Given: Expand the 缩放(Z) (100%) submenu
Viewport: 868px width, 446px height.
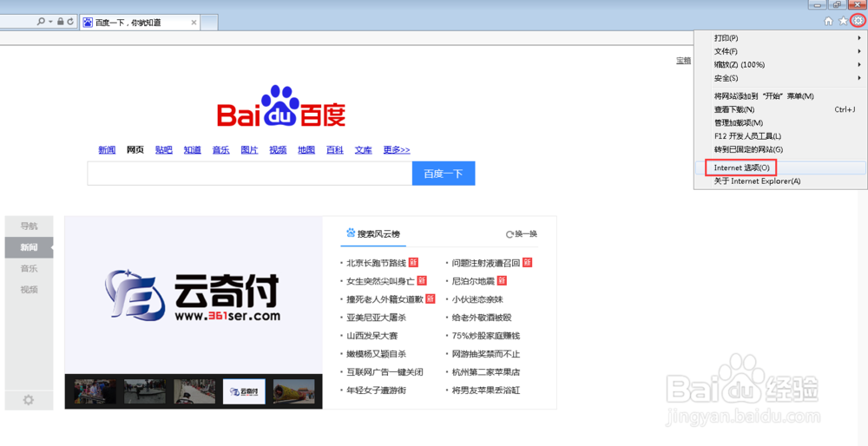Looking at the screenshot, I should point(780,65).
